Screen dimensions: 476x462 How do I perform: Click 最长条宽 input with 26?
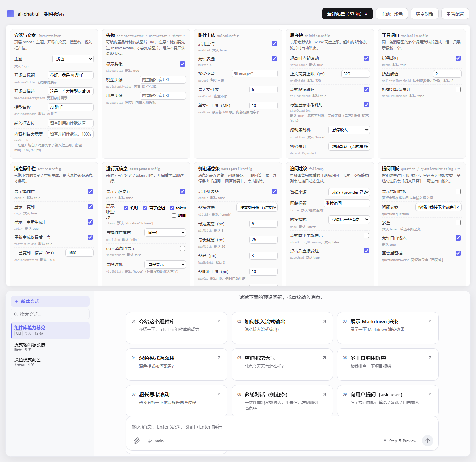click(x=263, y=239)
